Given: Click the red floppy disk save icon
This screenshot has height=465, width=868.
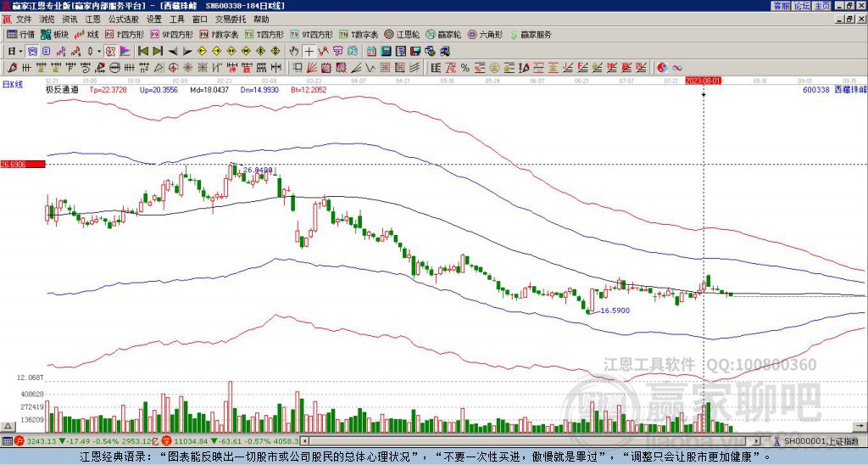Looking at the screenshot, I should 415,52.
